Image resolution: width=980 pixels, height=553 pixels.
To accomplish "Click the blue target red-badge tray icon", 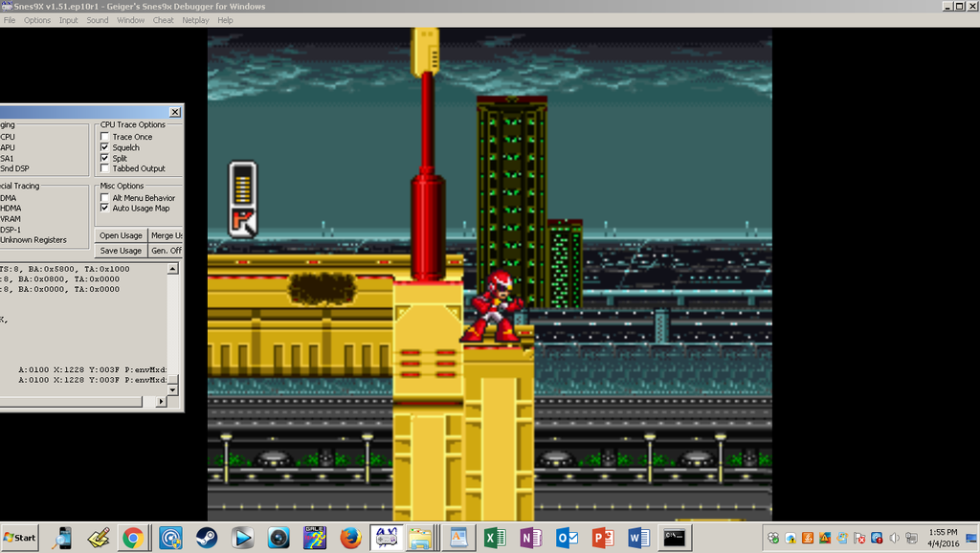I will point(877,538).
